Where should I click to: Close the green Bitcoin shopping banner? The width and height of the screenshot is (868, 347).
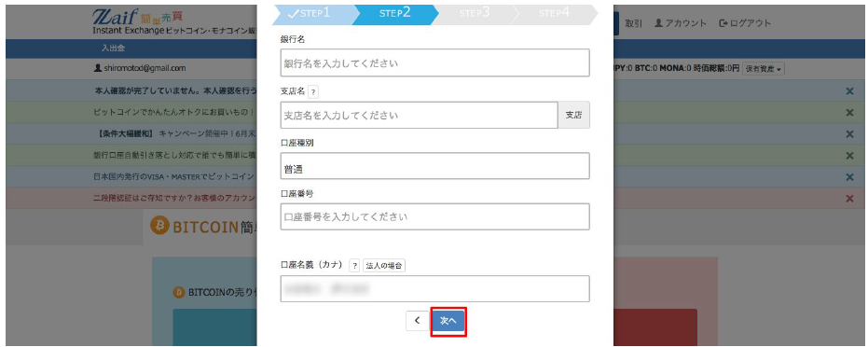tap(849, 112)
